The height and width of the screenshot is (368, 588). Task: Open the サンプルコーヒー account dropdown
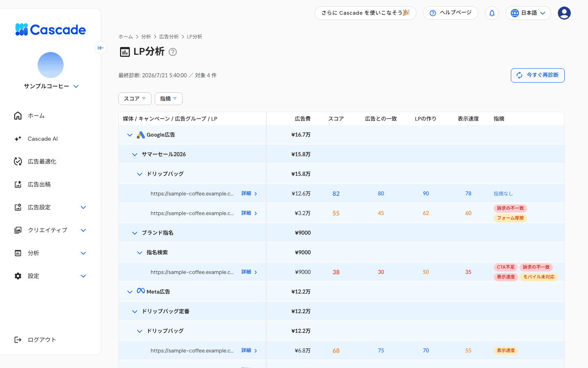(x=51, y=86)
